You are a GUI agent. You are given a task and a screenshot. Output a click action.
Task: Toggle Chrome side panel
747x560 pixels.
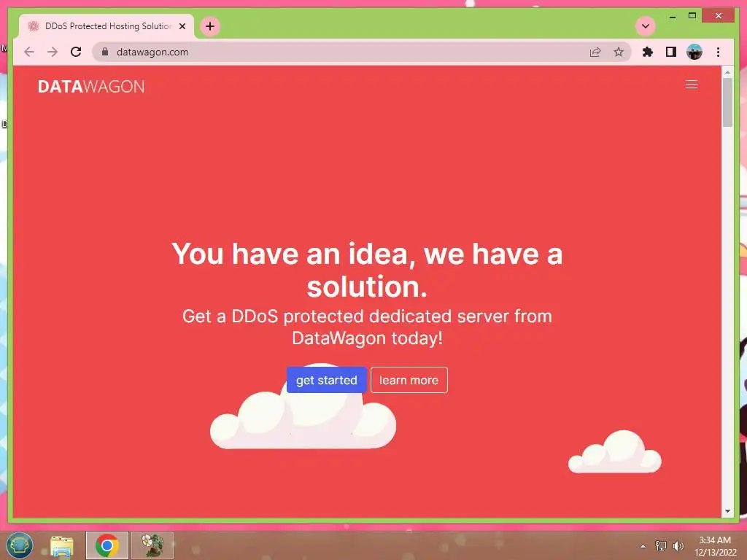671,52
